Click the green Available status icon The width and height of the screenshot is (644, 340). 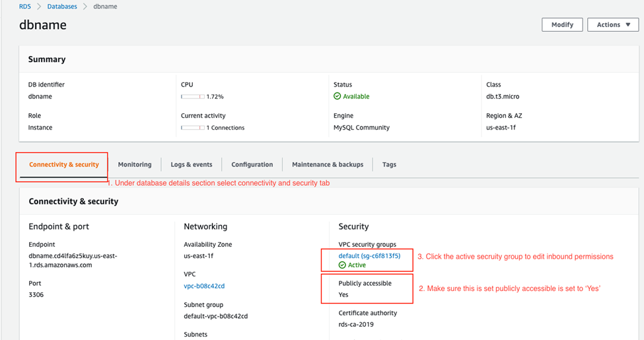[x=338, y=97]
